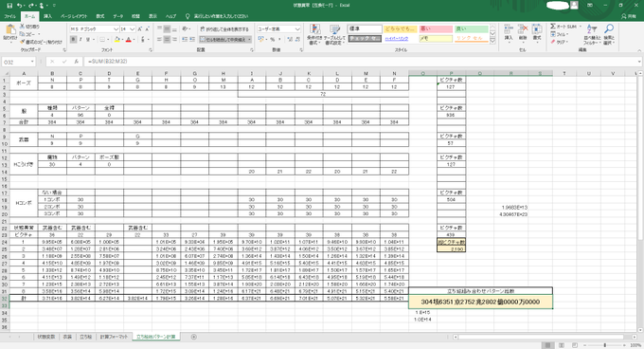
Task: Expand the borders dropdown arrow
Action: point(108,40)
